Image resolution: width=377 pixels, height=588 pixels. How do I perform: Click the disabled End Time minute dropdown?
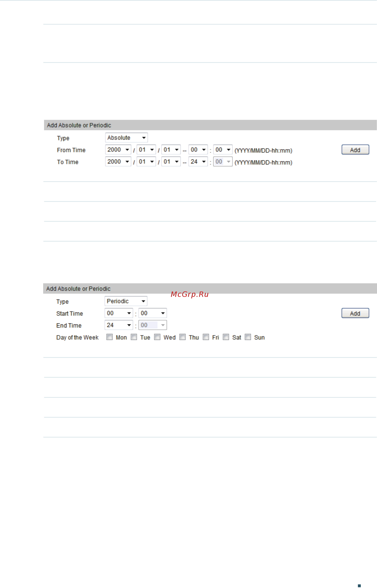tap(153, 325)
